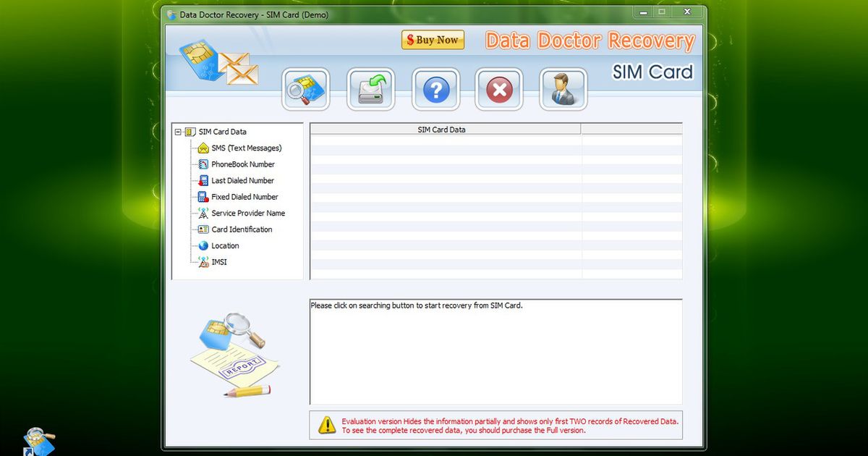Image resolution: width=868 pixels, height=456 pixels.
Task: Click the Exit icon
Action: point(498,88)
